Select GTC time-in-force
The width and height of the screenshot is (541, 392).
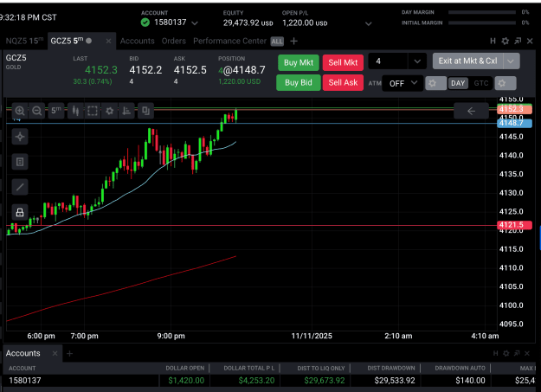[x=481, y=83]
